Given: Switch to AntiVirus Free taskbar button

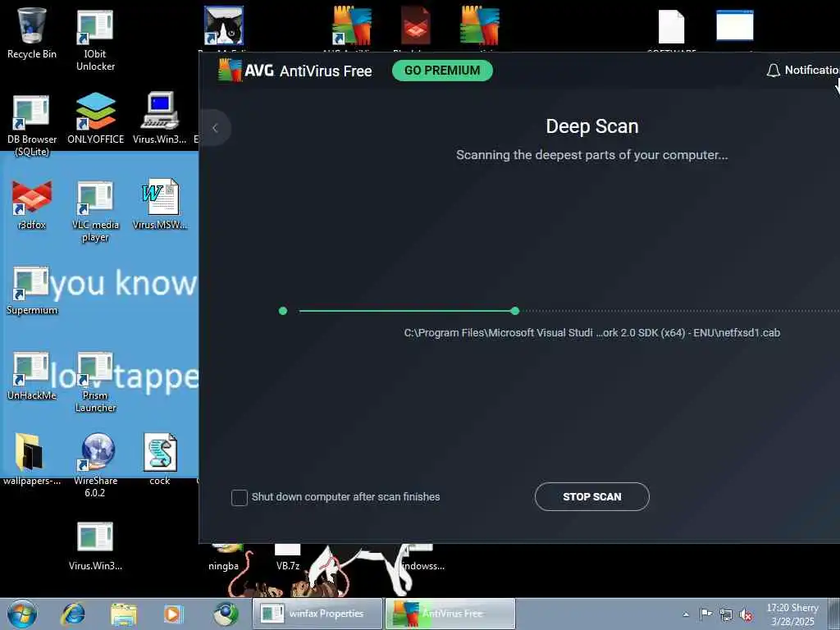Looking at the screenshot, I should pyautogui.click(x=450, y=614).
